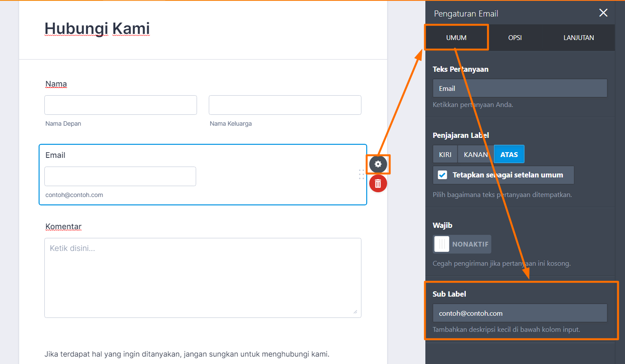Uncheck Tetapkan sebagai setelan umum checkbox

pyautogui.click(x=442, y=175)
